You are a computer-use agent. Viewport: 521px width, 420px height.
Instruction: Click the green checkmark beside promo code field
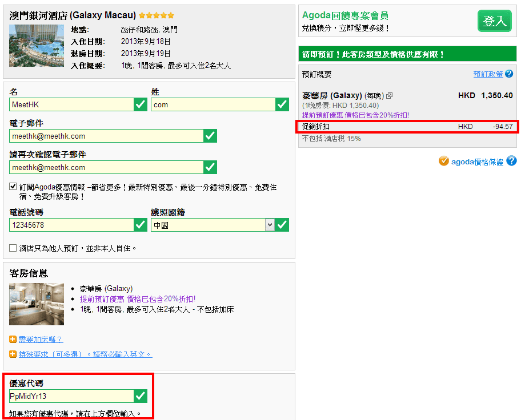[x=141, y=396]
